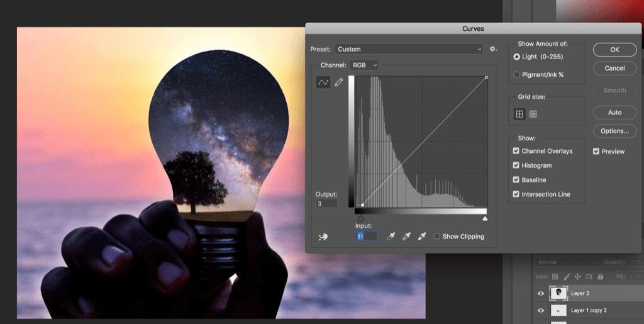This screenshot has height=324, width=644.
Task: Click the black point input slider triangle
Action: click(x=360, y=218)
